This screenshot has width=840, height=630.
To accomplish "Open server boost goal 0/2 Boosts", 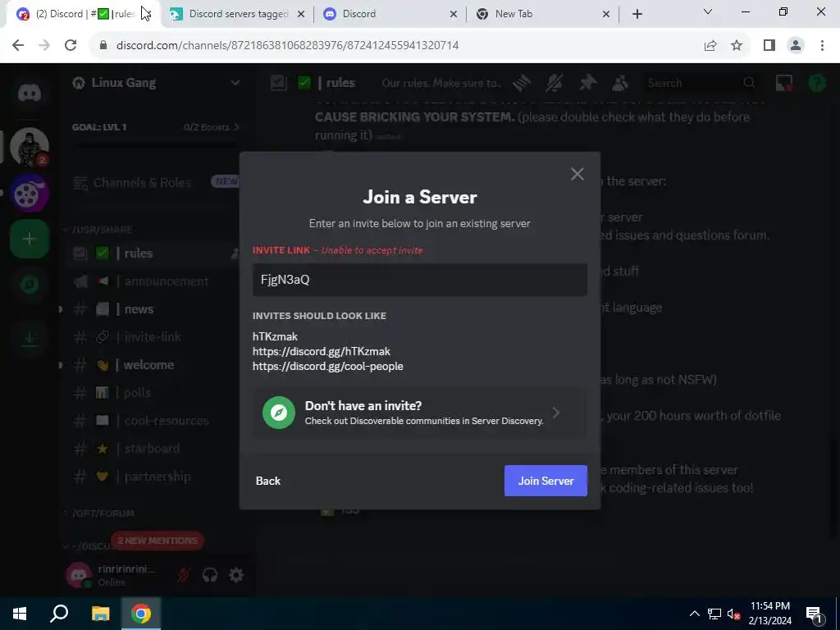I will click(211, 127).
